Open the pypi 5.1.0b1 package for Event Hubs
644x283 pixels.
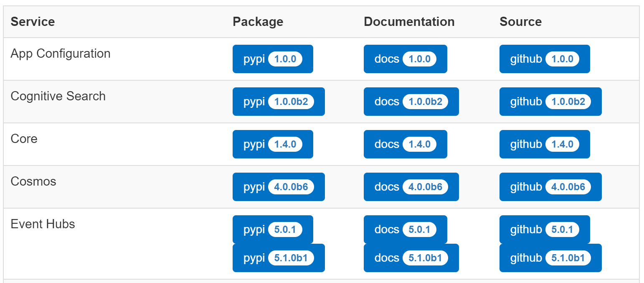pyautogui.click(x=278, y=258)
